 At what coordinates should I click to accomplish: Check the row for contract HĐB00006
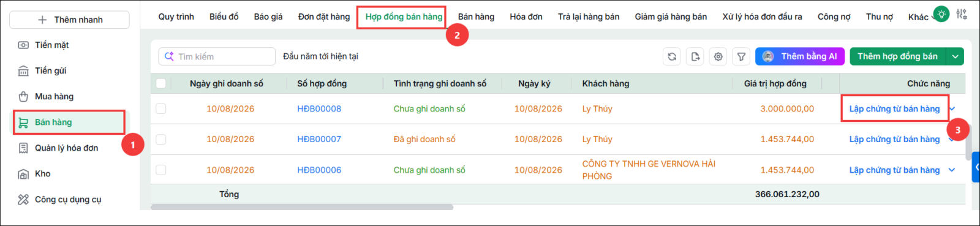pos(161,170)
